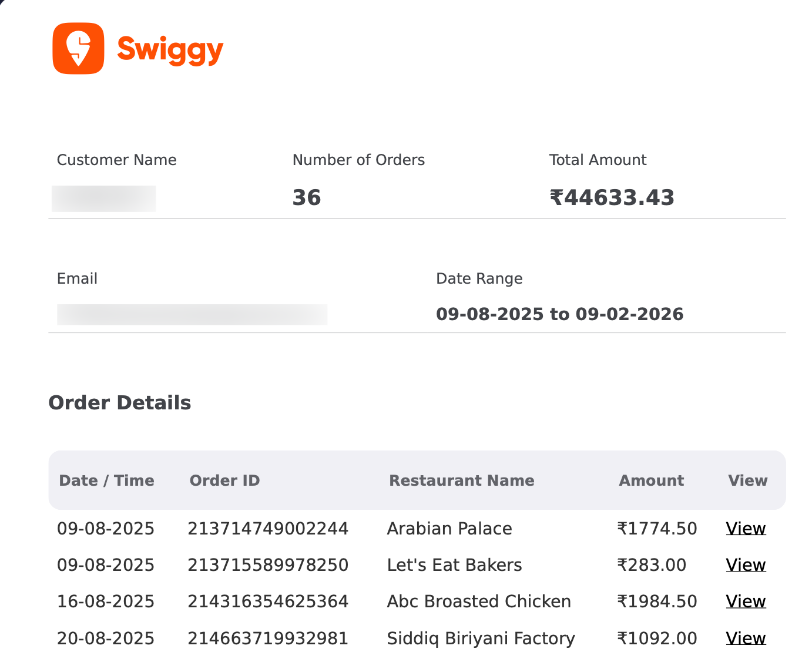This screenshot has height=659, width=812.
Task: Select the Date Range 09-08-2025 to 09-02-2026
Action: 559,314
